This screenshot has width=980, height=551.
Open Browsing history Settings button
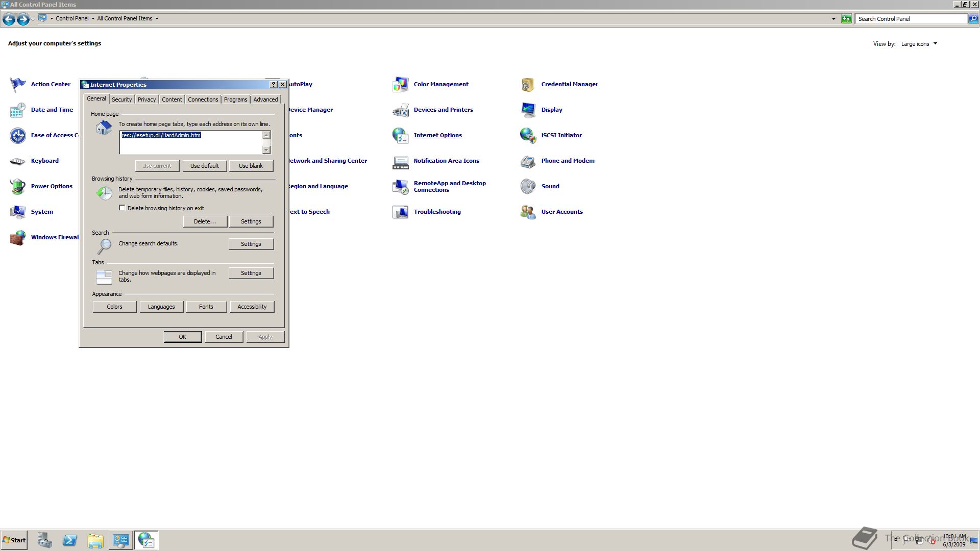[251, 221]
